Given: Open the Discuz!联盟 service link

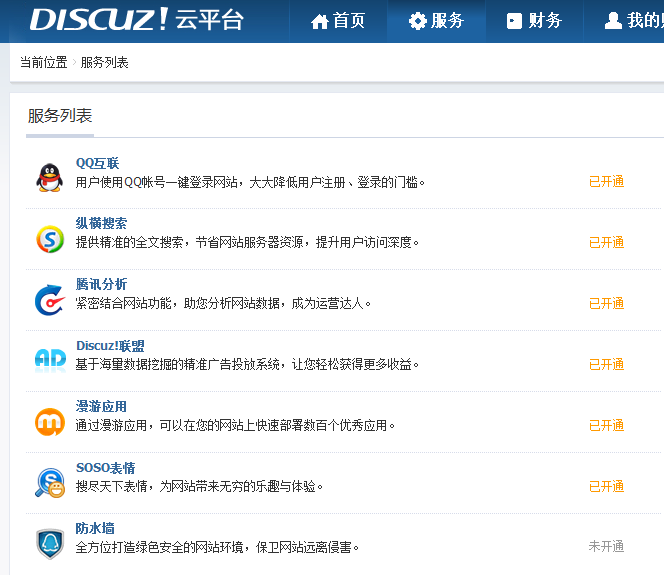Looking at the screenshot, I should tap(110, 346).
